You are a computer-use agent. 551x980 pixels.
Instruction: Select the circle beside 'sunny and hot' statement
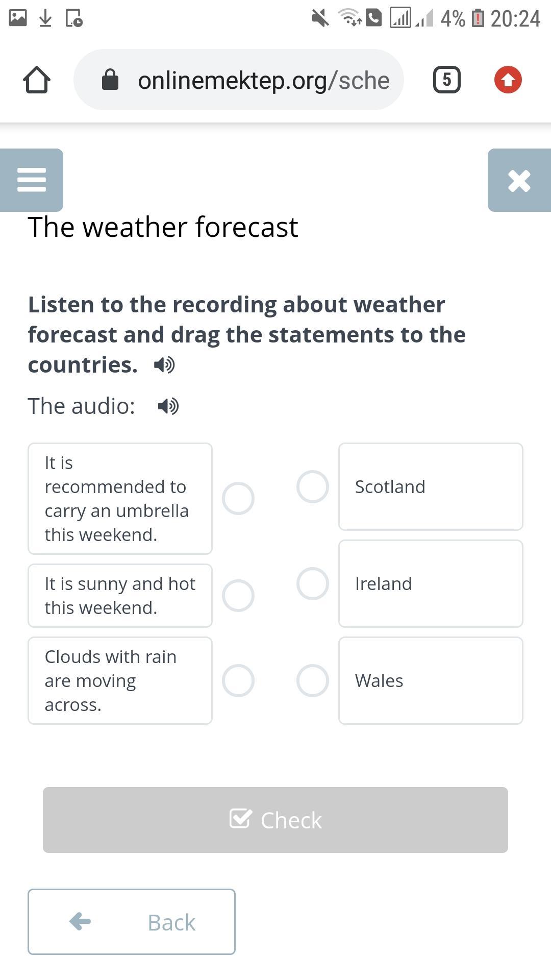pyautogui.click(x=238, y=596)
